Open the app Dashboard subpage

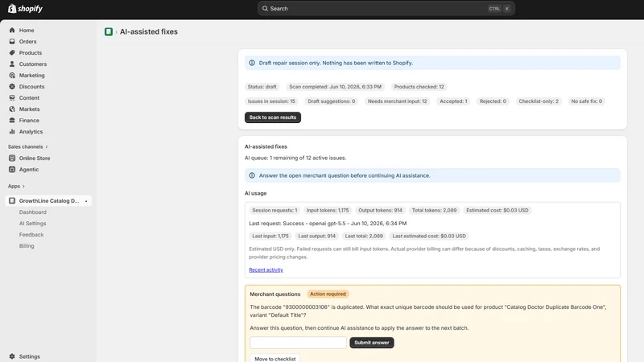pos(33,212)
